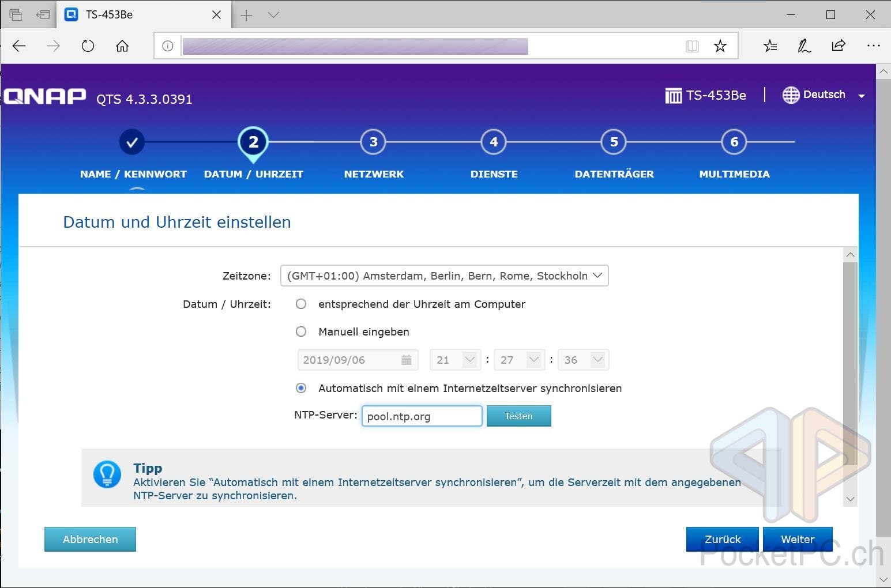Image resolution: width=891 pixels, height=588 pixels.
Task: Jump to step 5 Datenträger
Action: coord(614,142)
